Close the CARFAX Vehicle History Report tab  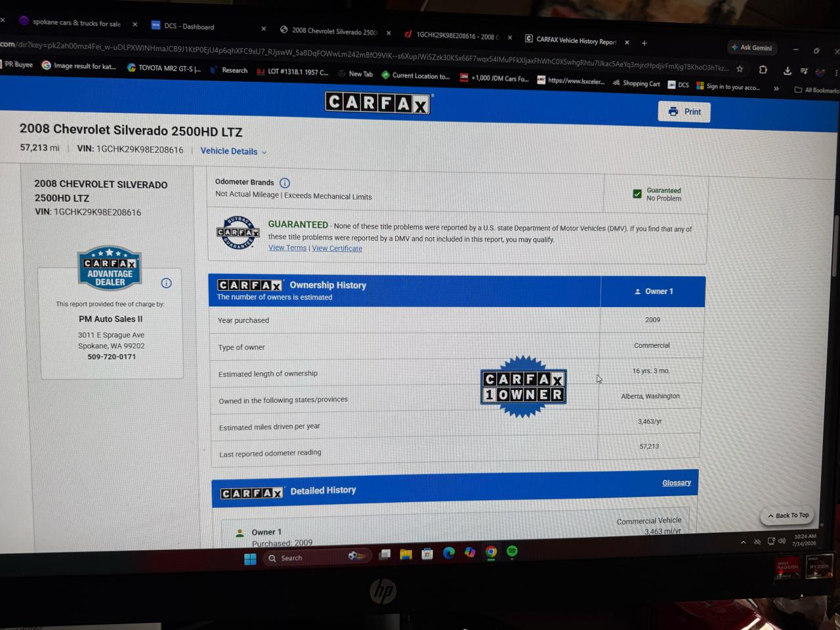[627, 43]
